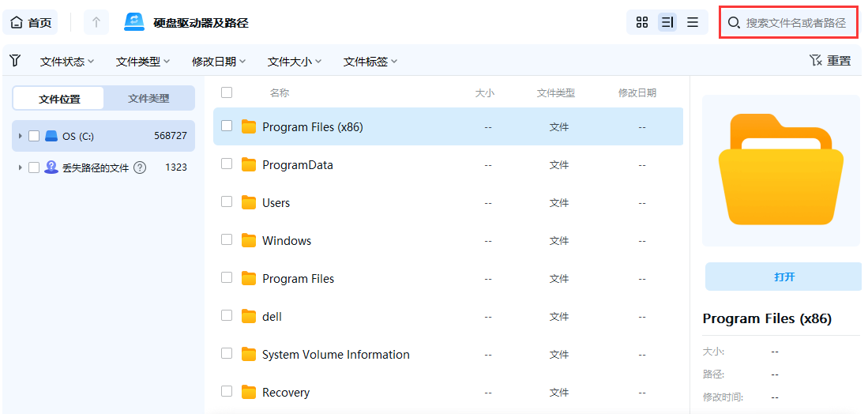
Task: Sort by the 文件类型 column header
Action: [x=556, y=93]
